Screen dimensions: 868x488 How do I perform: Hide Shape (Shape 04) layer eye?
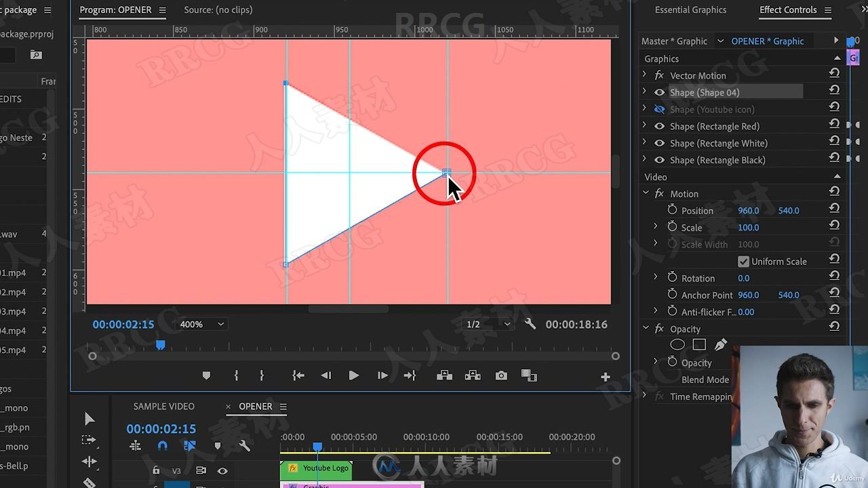659,92
